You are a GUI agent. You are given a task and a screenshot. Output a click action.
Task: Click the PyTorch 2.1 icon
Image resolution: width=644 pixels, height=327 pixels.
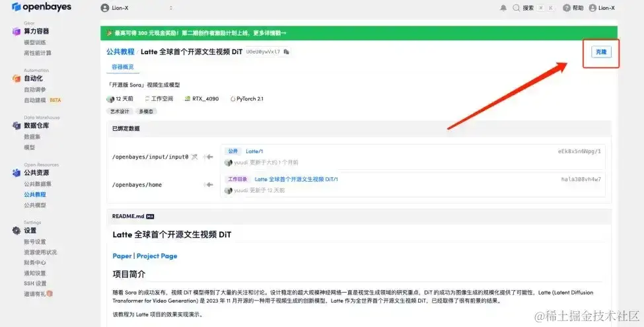[233, 99]
